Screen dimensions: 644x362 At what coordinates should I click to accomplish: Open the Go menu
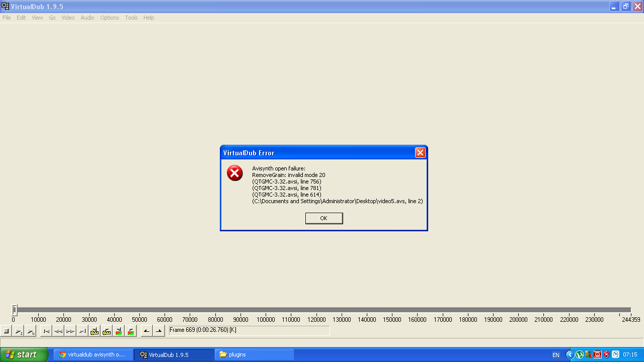[52, 18]
